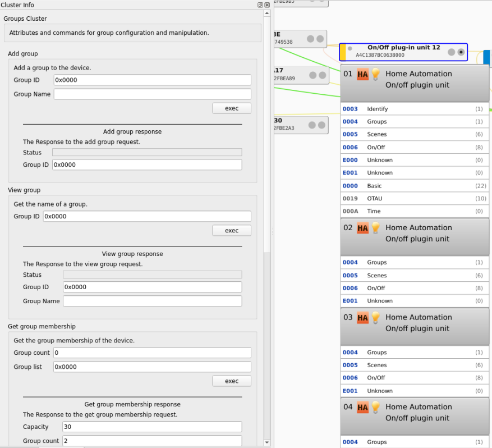The width and height of the screenshot is (492, 448).
Task: Click the scroll up arrow of Cluster Info panel
Action: point(267,13)
